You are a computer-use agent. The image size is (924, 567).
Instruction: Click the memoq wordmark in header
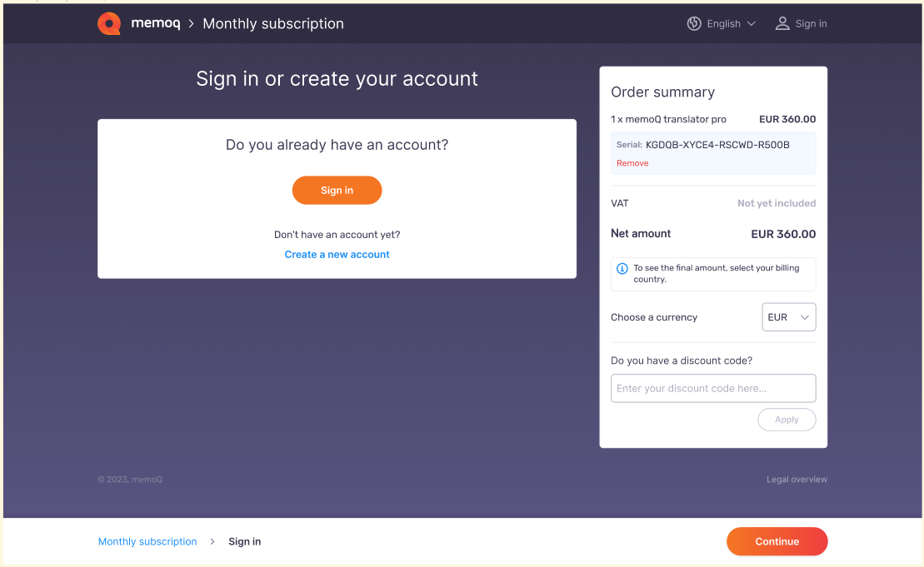tap(156, 23)
